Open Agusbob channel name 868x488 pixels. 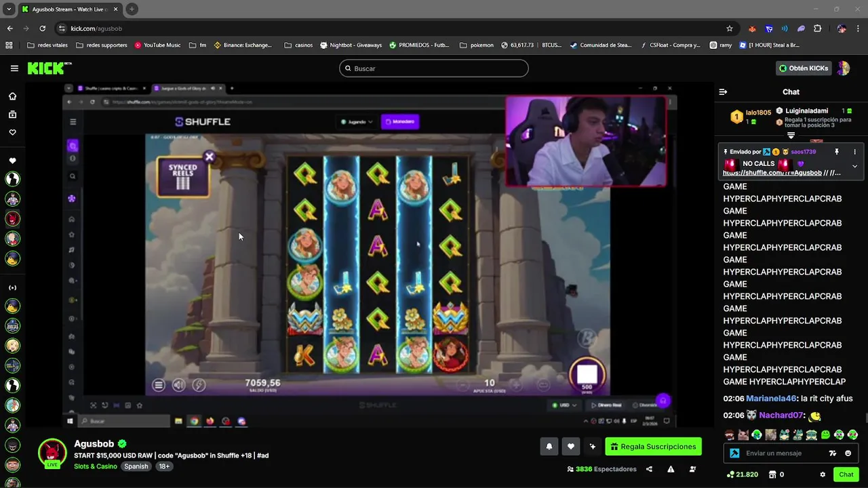94,444
